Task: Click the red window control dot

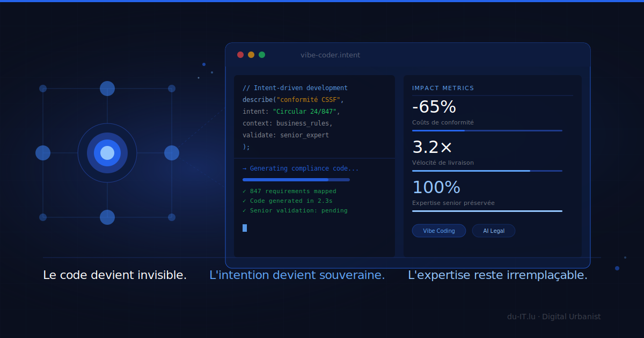Action: pyautogui.click(x=240, y=54)
